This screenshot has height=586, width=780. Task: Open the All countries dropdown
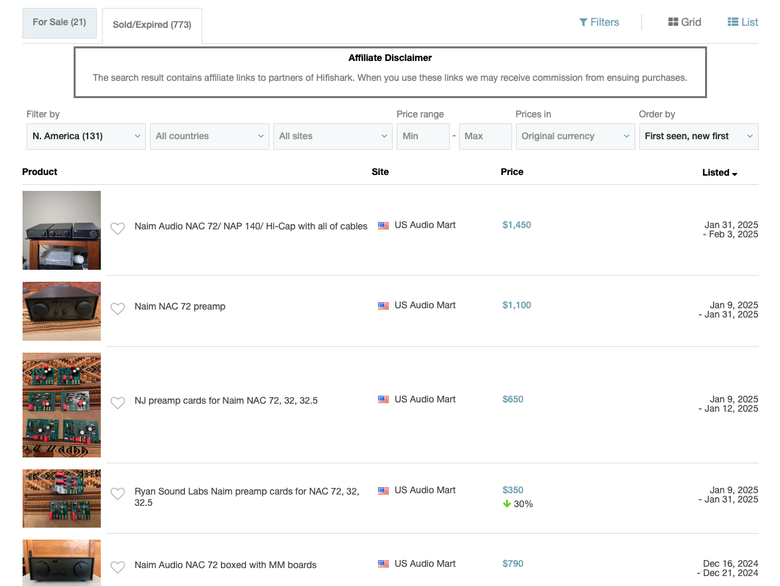(x=209, y=136)
